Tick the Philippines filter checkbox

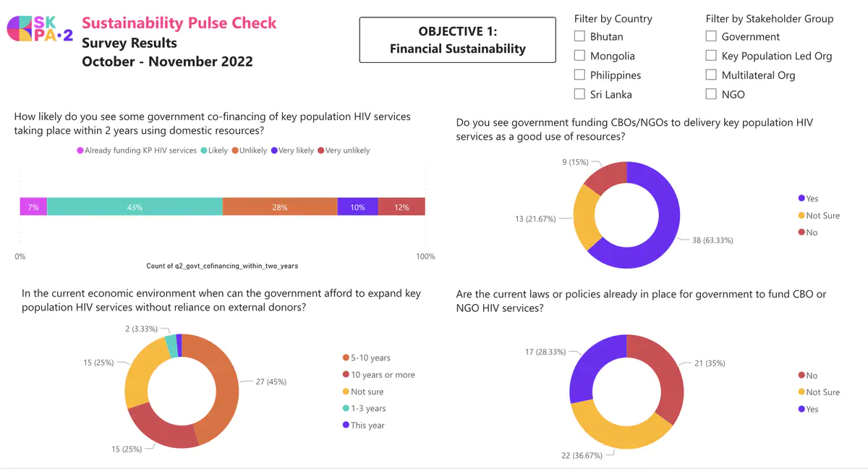[579, 75]
